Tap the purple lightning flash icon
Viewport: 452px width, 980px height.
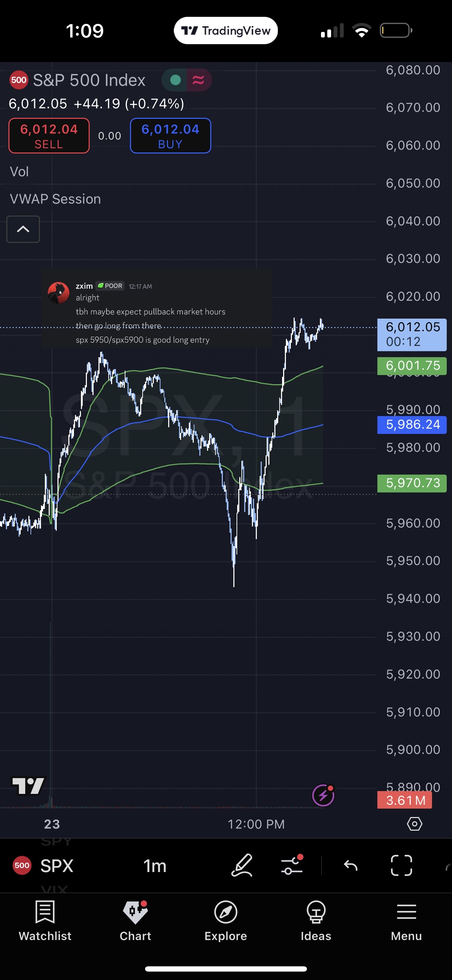[x=323, y=795]
